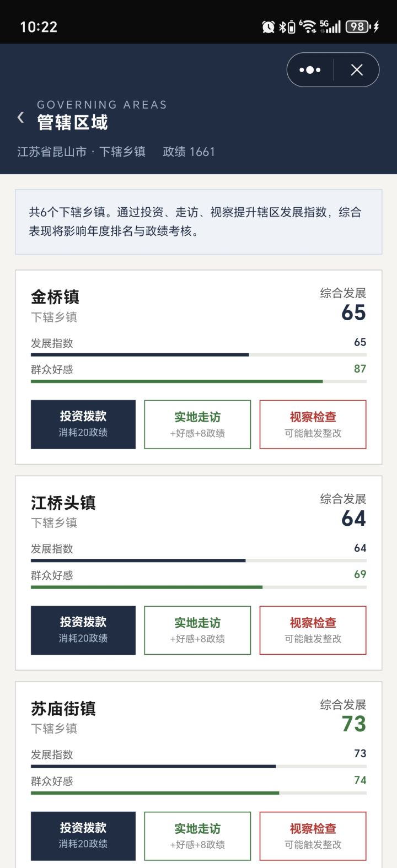Screen dimensions: 397x868
Task: Select 实地走访 for 苏庙街镇
Action: [197, 836]
